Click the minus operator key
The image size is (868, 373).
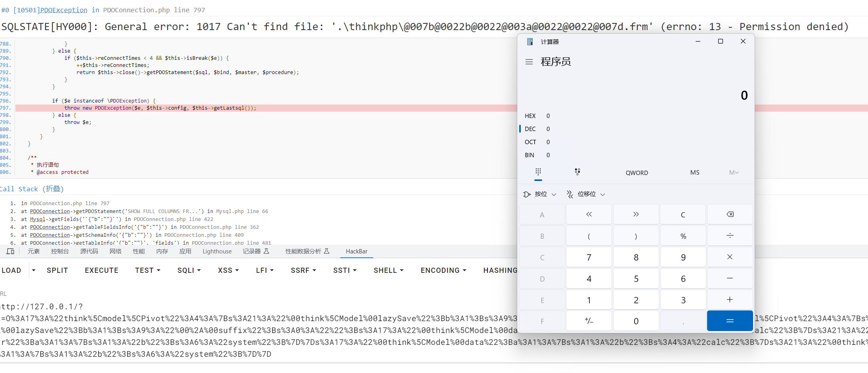[730, 278]
